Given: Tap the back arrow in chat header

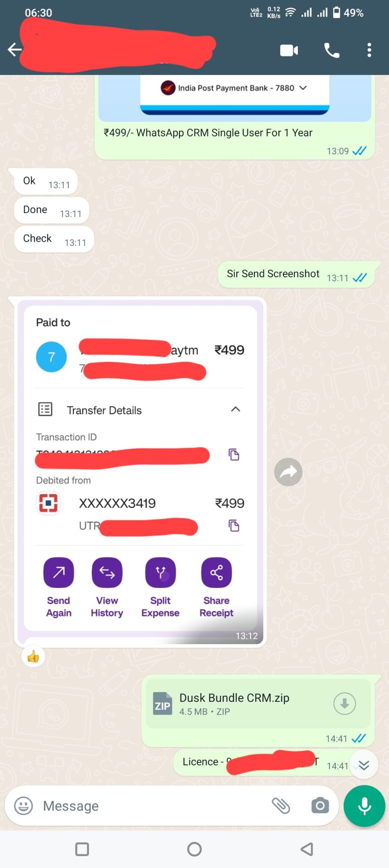Looking at the screenshot, I should click(x=14, y=50).
